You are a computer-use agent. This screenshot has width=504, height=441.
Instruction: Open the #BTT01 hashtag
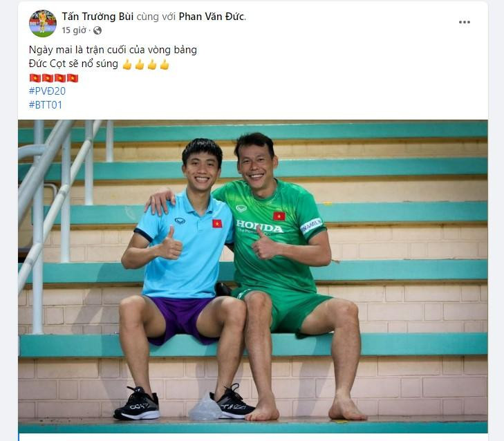point(46,105)
